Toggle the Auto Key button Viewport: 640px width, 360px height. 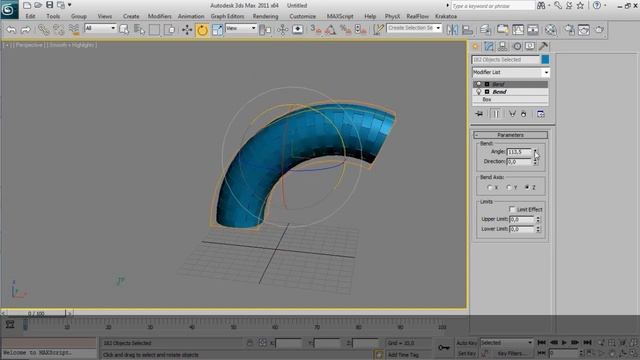point(467,343)
